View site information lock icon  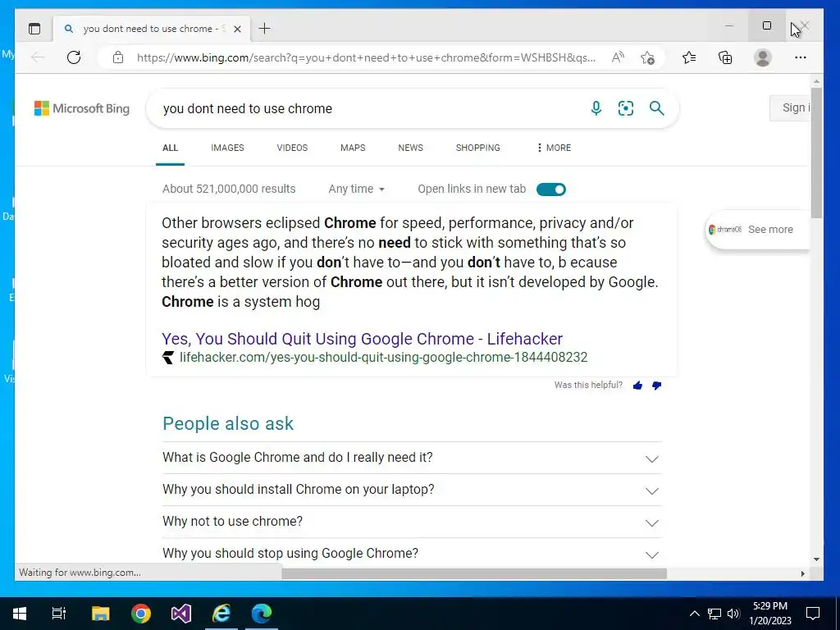pyautogui.click(x=118, y=57)
